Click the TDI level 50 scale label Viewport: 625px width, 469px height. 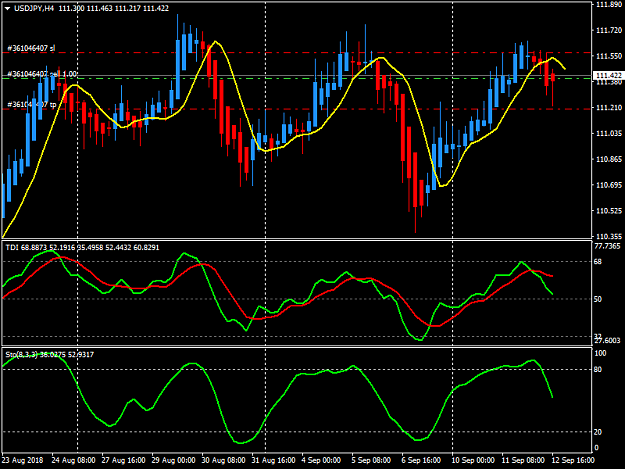[x=597, y=299]
